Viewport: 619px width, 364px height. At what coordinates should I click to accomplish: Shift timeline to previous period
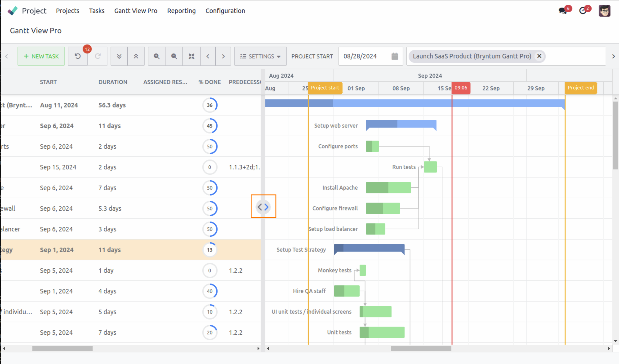click(208, 56)
